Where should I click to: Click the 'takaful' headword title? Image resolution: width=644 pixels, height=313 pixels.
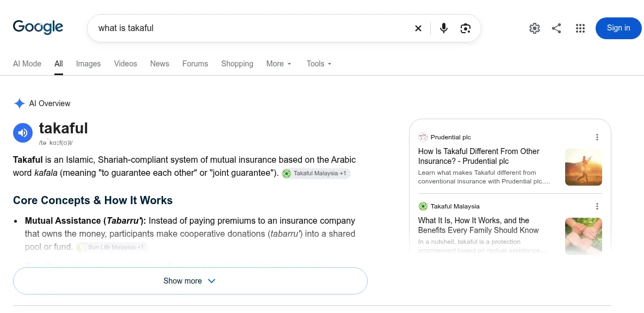[63, 128]
